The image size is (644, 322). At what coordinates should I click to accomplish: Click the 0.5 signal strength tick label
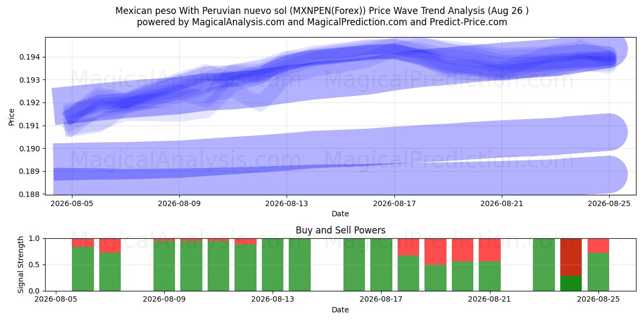pyautogui.click(x=35, y=265)
